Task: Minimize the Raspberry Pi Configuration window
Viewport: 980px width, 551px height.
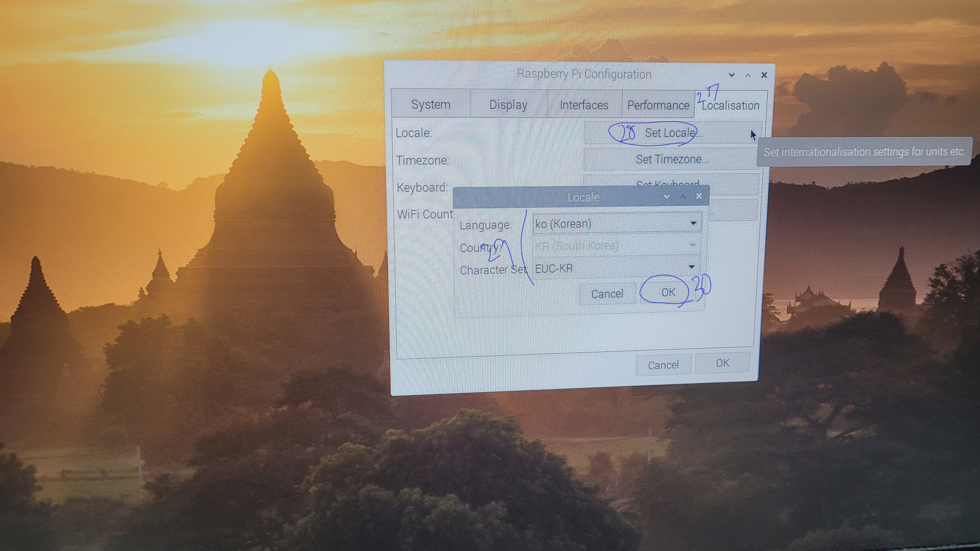Action: 731,75
